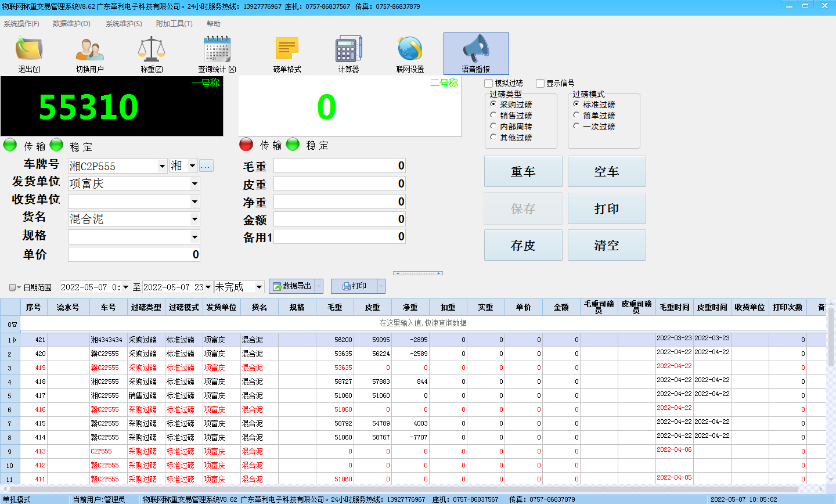
Task: Open 查询统计 calendar icon
Action: pyautogui.click(x=217, y=49)
